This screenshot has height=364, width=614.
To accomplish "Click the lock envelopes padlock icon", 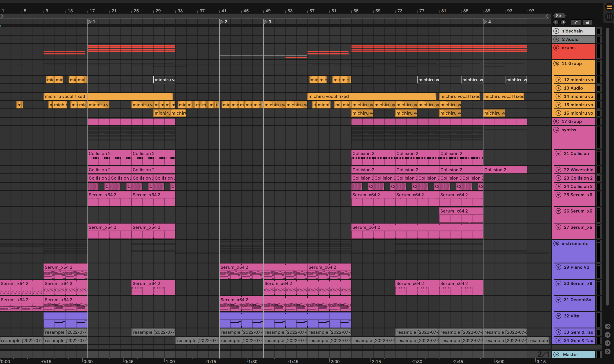I will point(587,22).
